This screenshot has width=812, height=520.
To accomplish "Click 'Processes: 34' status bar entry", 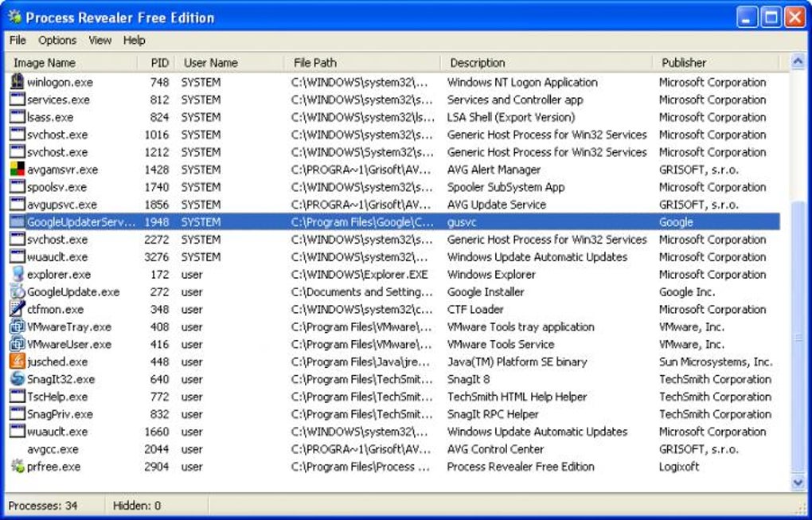I will tap(43, 505).
